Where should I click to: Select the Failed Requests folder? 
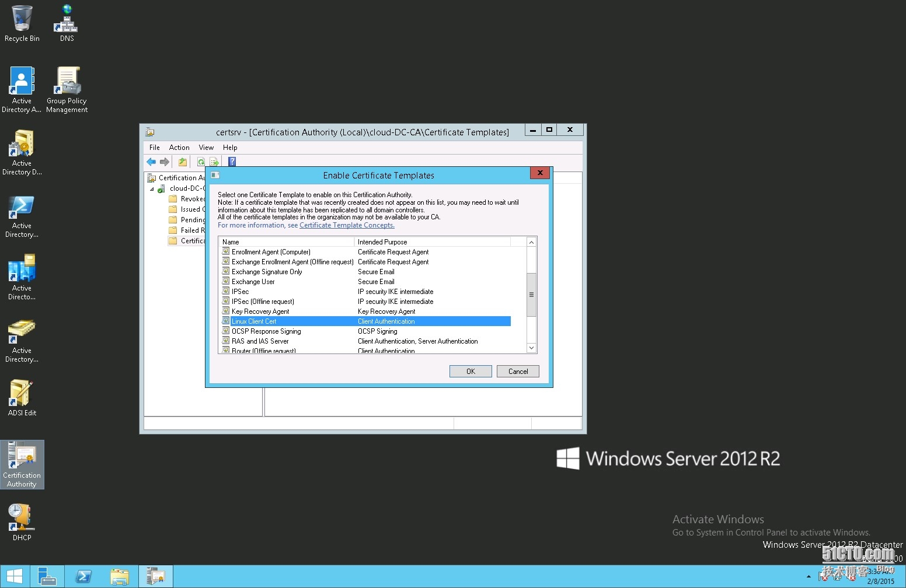point(187,230)
